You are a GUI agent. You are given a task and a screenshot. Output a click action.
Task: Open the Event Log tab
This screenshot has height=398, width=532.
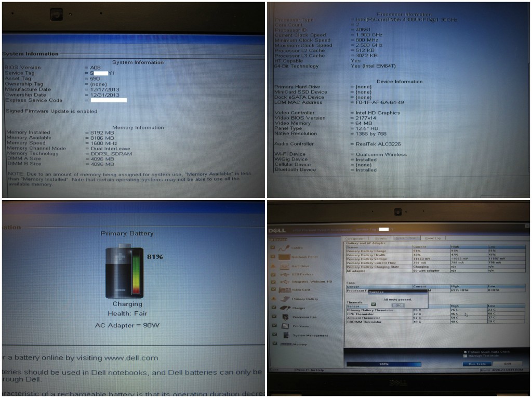pos(433,238)
